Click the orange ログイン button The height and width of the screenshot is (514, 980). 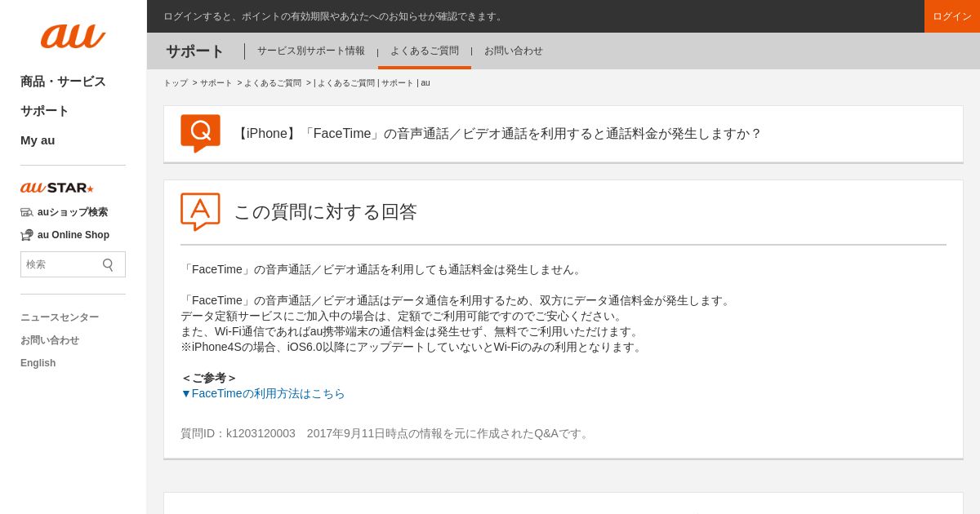[x=952, y=16]
